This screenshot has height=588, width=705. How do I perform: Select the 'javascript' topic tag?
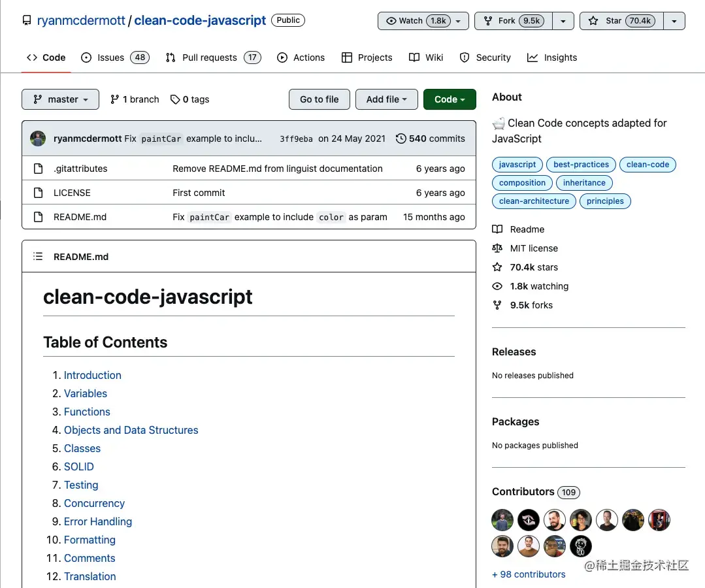pyautogui.click(x=517, y=165)
